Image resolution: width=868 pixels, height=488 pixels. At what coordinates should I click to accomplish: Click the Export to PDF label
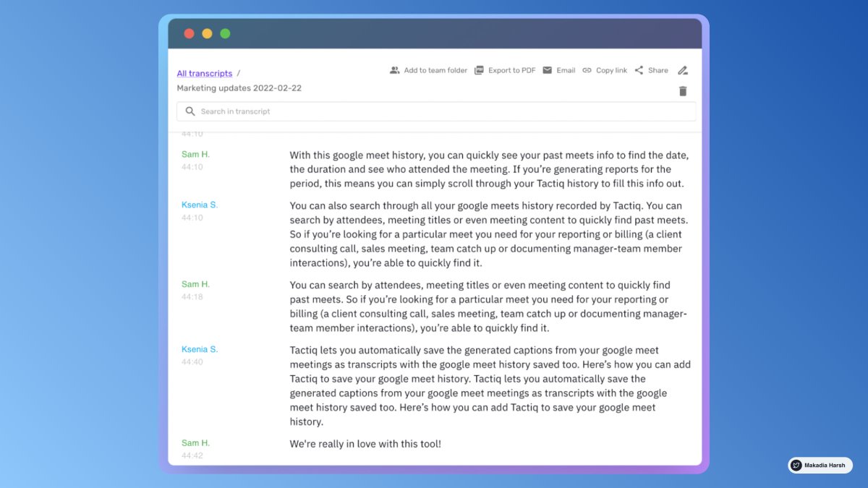point(512,70)
